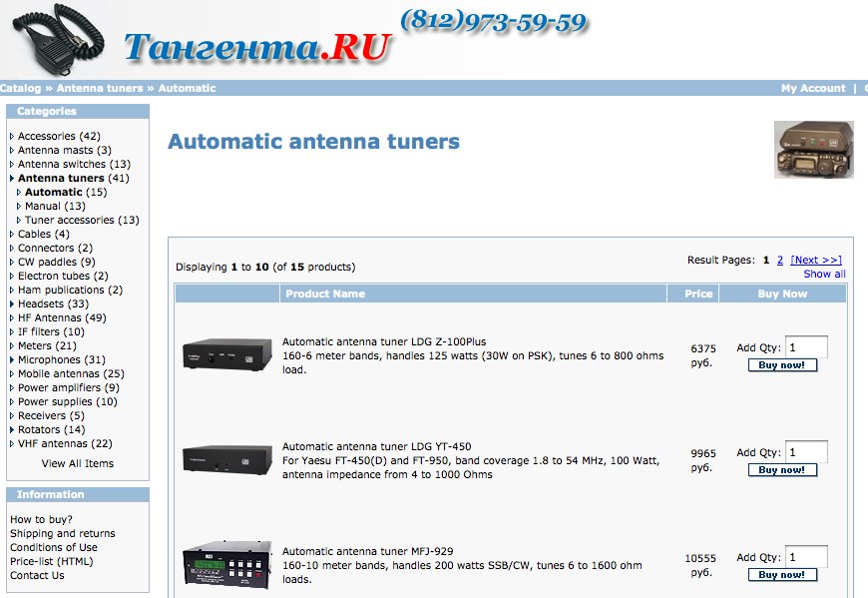868x598 pixels.
Task: Open the Catalog breadcrumb
Action: pyautogui.click(x=21, y=88)
